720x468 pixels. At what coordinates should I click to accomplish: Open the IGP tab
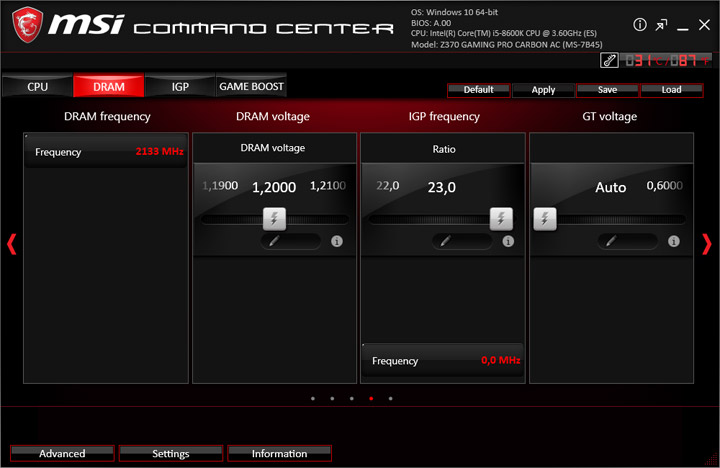click(180, 86)
